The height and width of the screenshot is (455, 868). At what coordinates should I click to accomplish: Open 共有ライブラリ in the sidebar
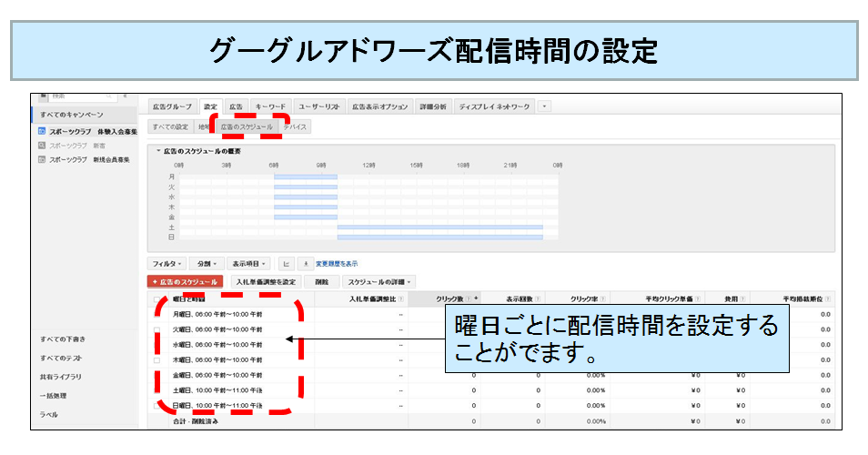pos(60,377)
